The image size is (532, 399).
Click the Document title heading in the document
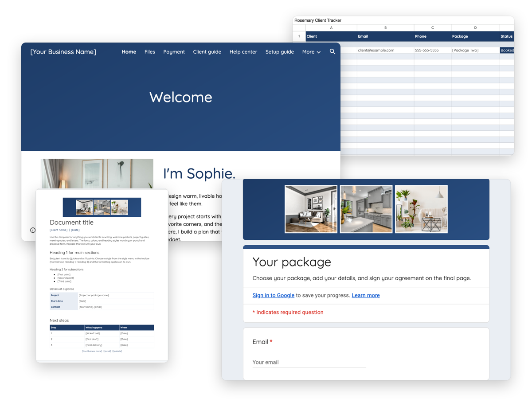click(x=71, y=222)
